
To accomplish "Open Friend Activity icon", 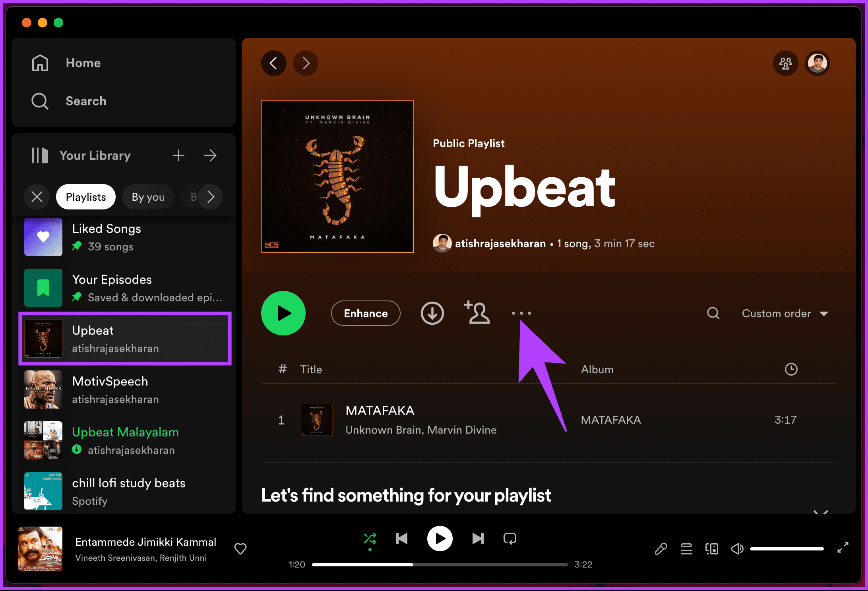I will pos(786,63).
